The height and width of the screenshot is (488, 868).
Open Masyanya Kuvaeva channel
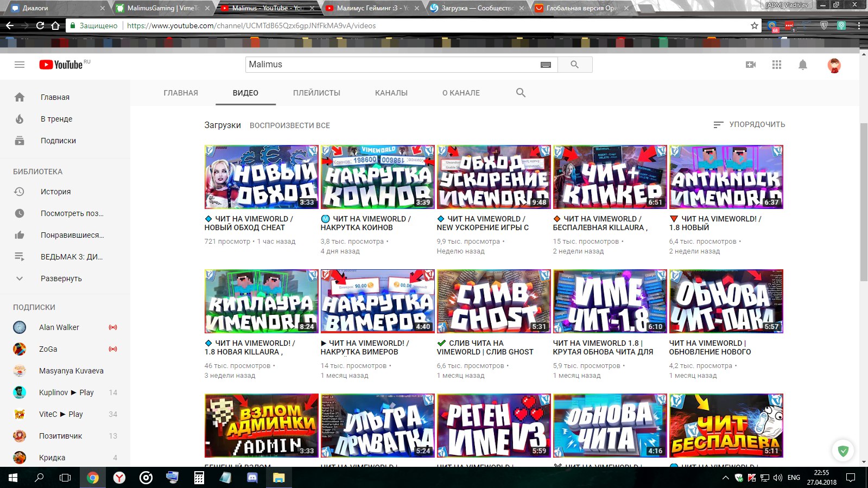(65, 371)
